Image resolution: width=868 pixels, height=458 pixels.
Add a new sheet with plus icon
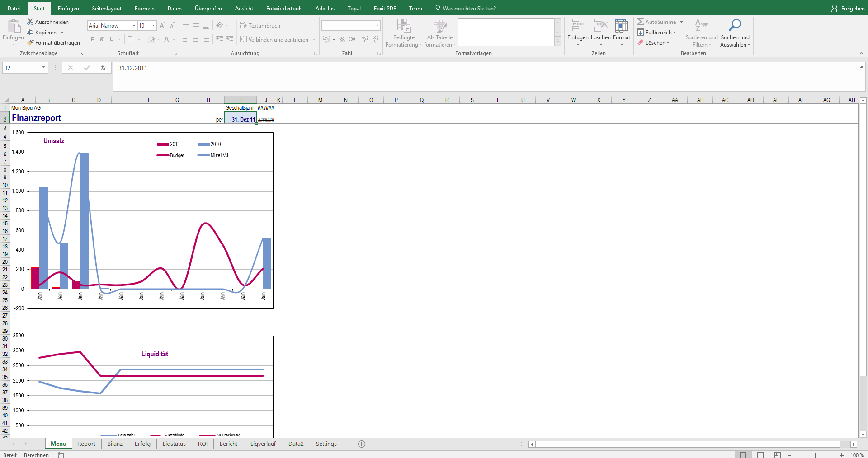pyautogui.click(x=362, y=444)
